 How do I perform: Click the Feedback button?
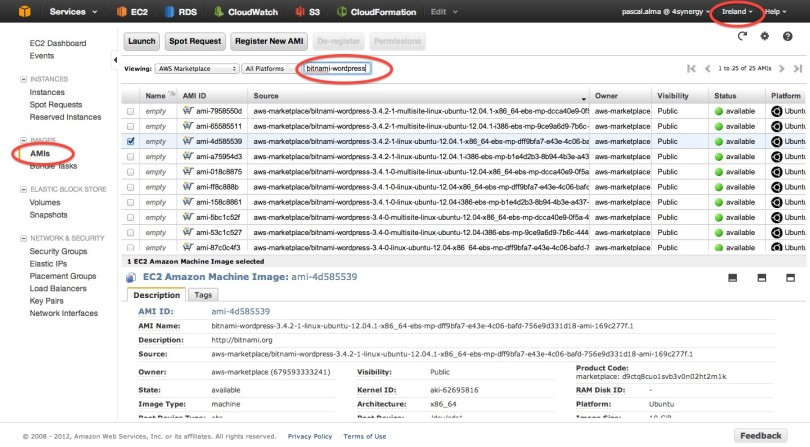(x=760, y=436)
